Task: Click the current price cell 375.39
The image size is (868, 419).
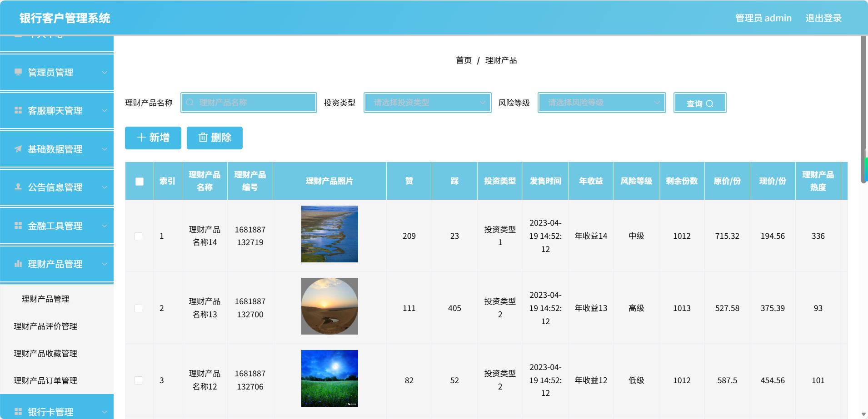Action: coord(773,308)
